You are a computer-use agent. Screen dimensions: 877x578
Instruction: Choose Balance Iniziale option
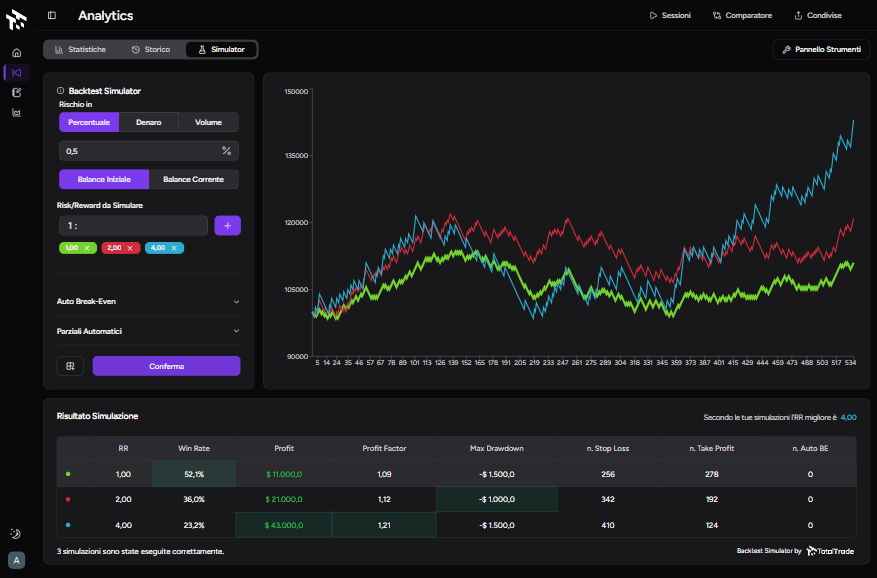[x=104, y=179]
